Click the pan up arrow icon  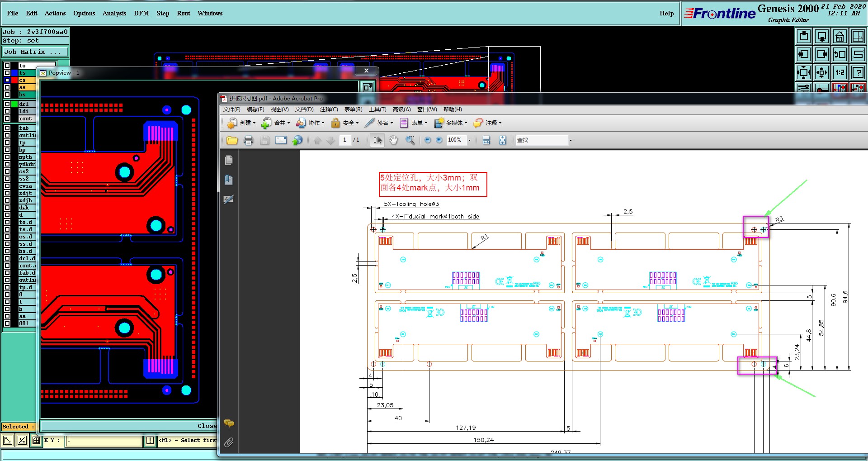click(804, 36)
